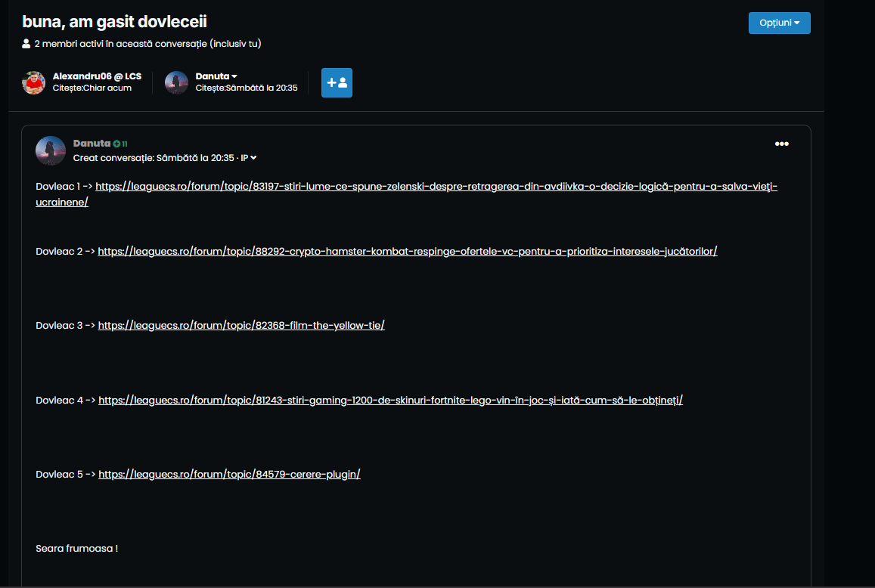Viewport: 875px width, 588px height.
Task: Open Alexandru06 @ LCS profile name
Action: click(97, 76)
